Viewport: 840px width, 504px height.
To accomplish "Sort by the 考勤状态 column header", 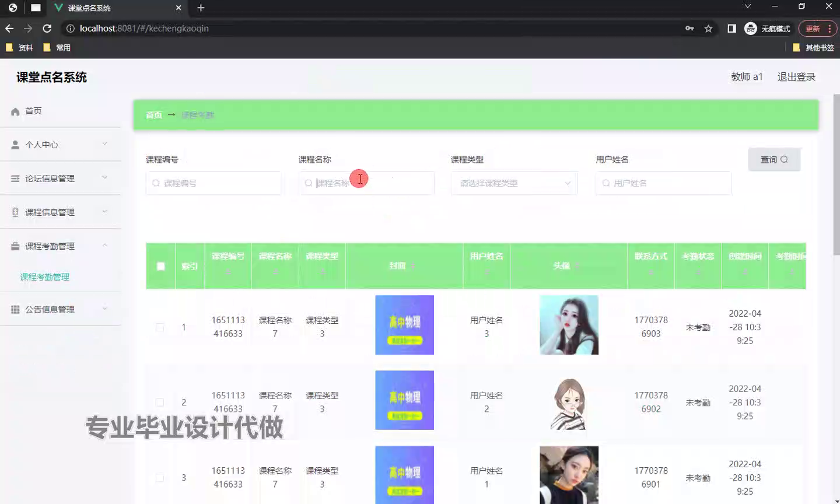I will pos(698,265).
